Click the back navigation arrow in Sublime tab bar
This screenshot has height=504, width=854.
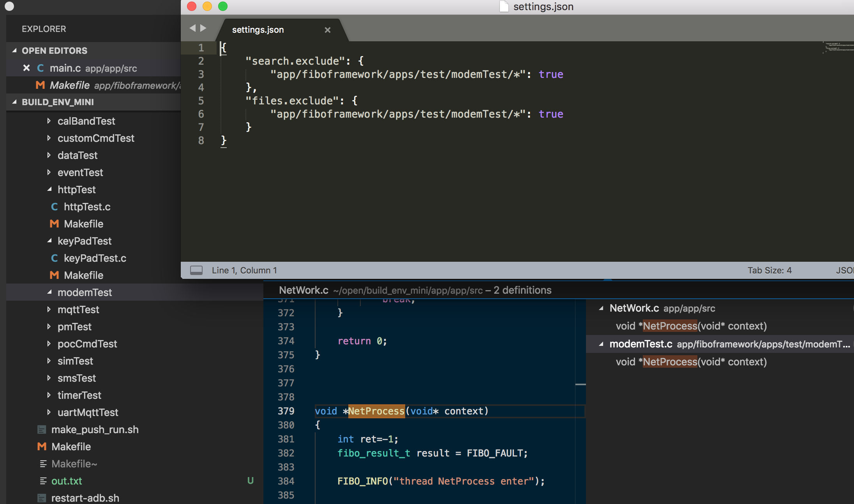click(x=192, y=28)
